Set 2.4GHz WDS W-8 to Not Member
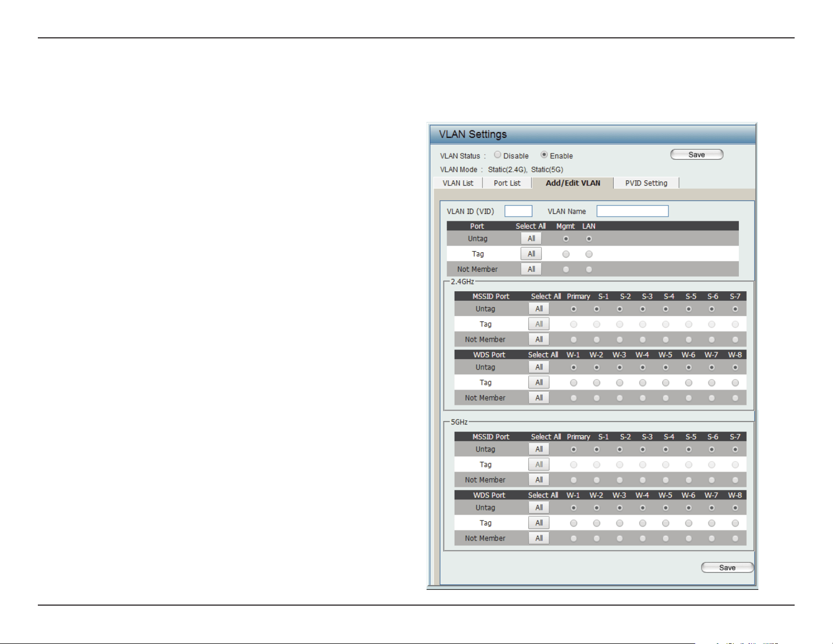The image size is (833, 644). pos(735,398)
